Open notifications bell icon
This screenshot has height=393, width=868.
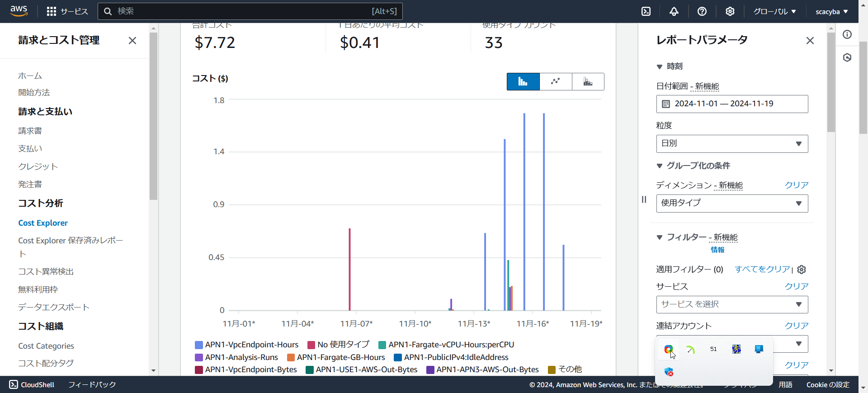point(674,11)
